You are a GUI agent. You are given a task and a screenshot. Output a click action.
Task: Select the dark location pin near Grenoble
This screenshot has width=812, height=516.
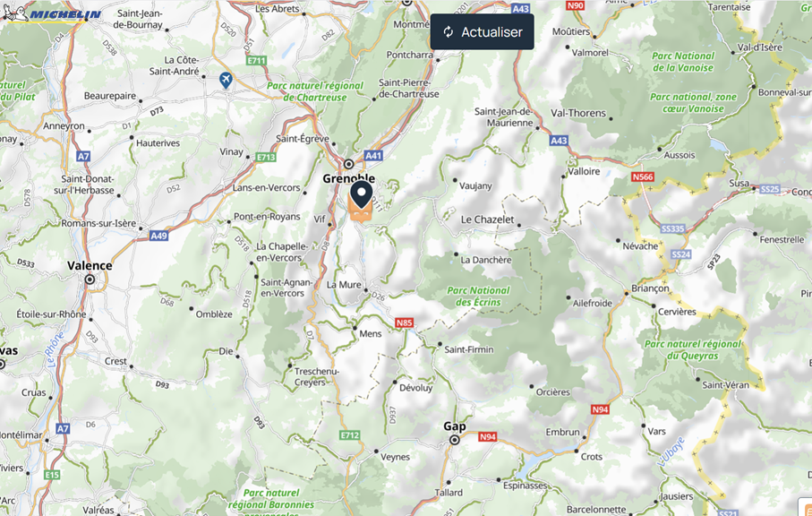[362, 194]
